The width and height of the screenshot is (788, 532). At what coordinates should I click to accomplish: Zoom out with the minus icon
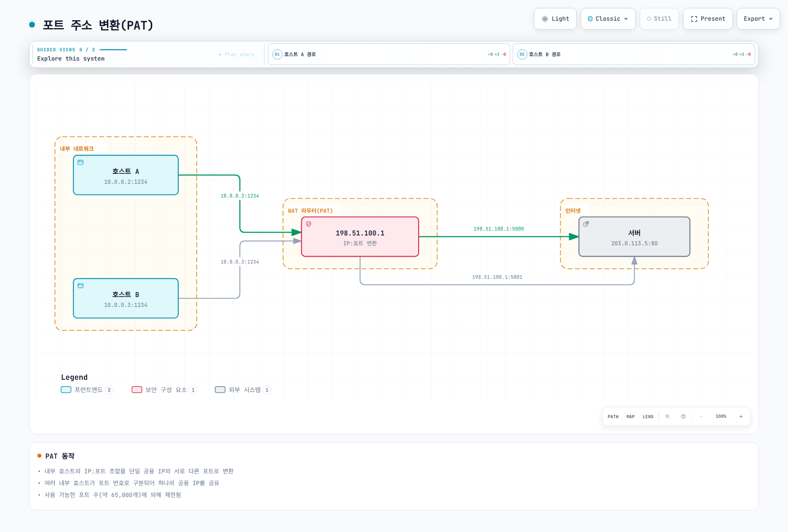[x=701, y=417]
